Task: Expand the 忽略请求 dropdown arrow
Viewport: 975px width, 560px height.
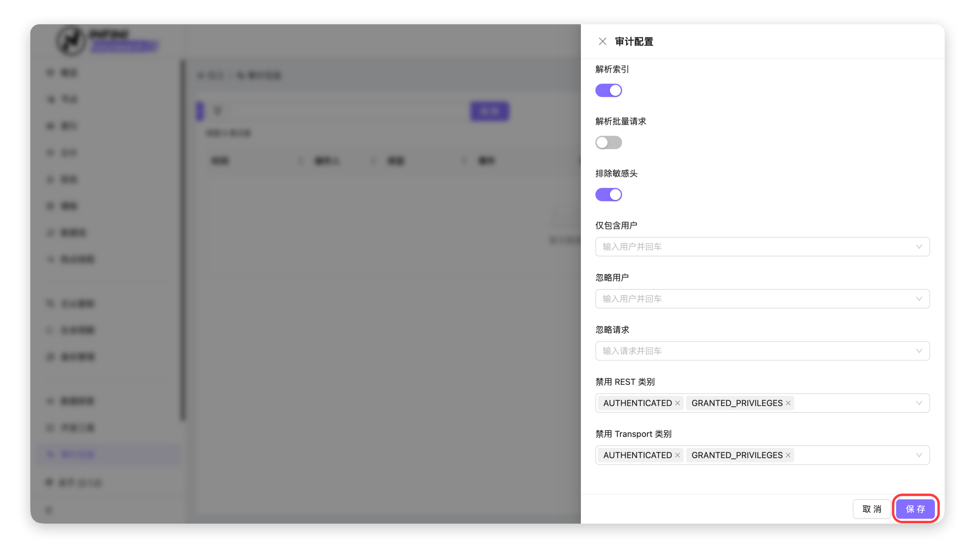Action: [x=919, y=351]
